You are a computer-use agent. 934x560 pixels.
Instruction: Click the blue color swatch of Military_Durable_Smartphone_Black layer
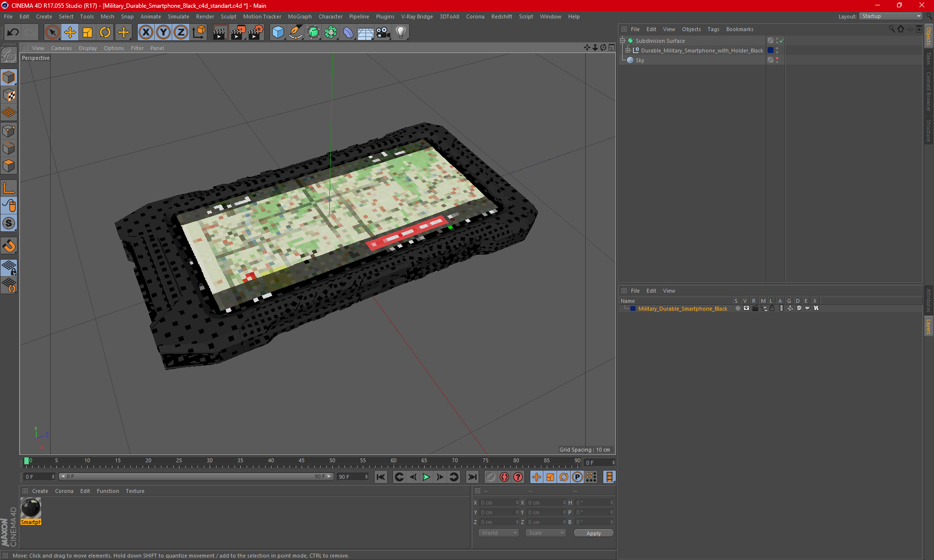[633, 309]
